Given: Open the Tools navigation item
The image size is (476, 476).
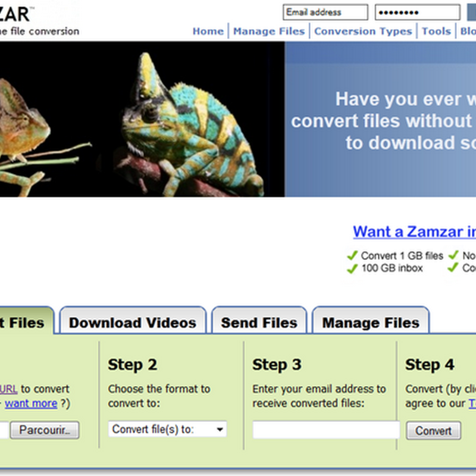Looking at the screenshot, I should (436, 32).
